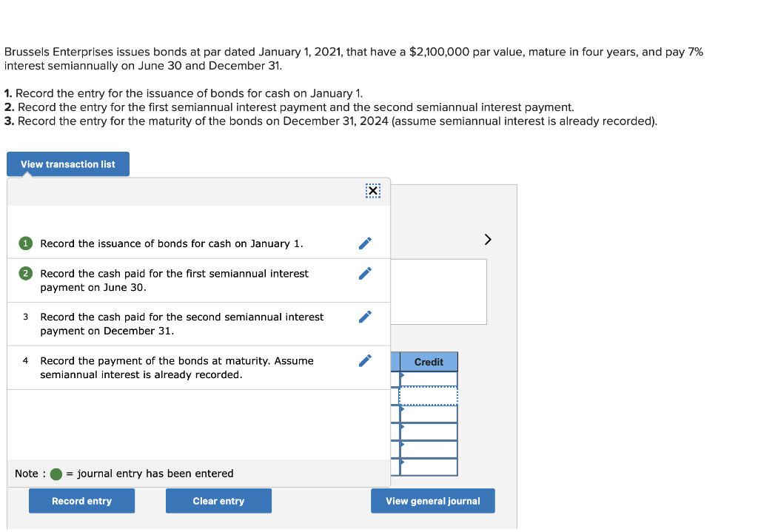Edit the second semiannual interest payment entry pencil

[365, 317]
